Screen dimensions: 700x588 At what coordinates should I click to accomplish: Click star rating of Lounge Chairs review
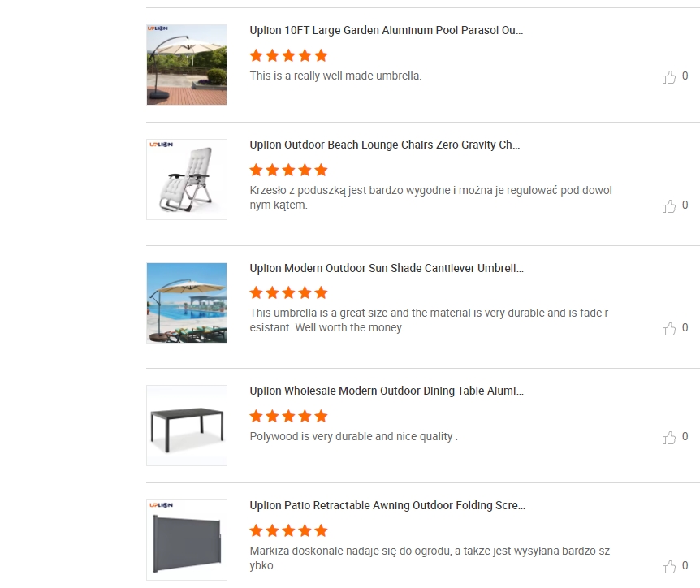point(288,170)
